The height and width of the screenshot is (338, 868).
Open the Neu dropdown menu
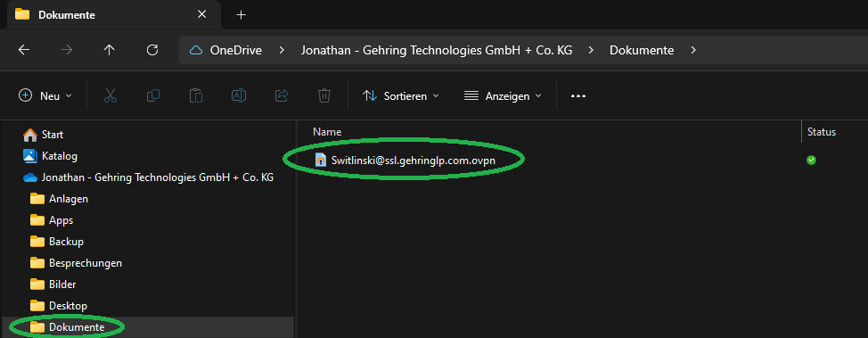pos(45,95)
